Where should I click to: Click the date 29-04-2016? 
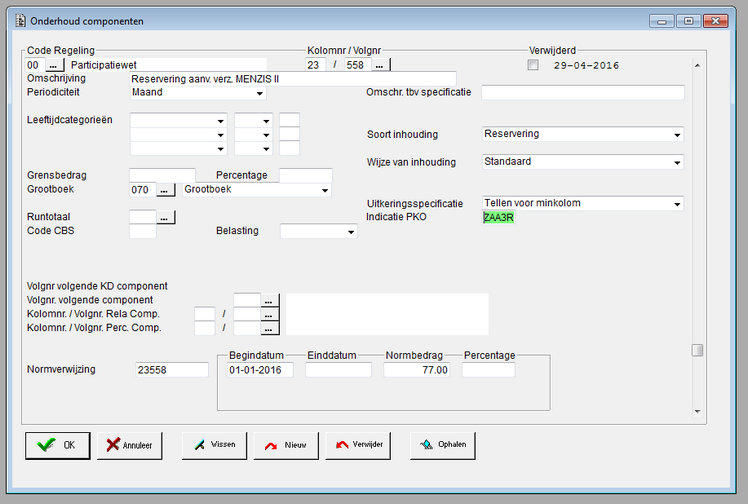pyautogui.click(x=586, y=65)
